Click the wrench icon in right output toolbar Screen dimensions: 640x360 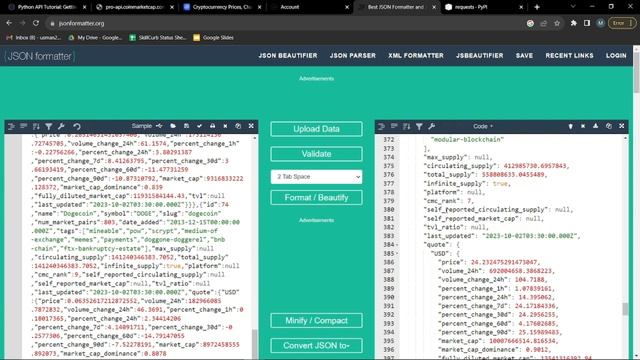tap(432, 127)
